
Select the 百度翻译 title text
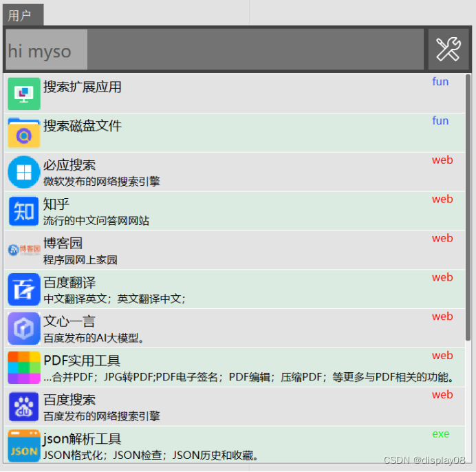pos(69,283)
